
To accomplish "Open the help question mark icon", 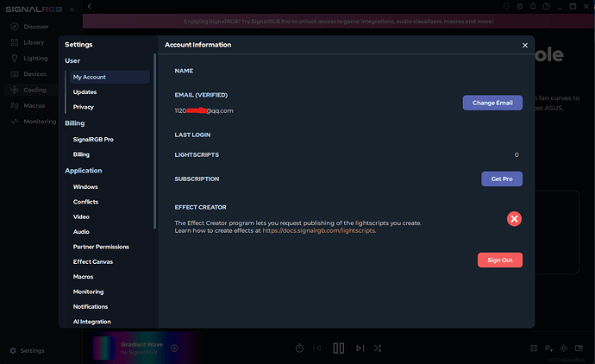I will click(546, 6).
